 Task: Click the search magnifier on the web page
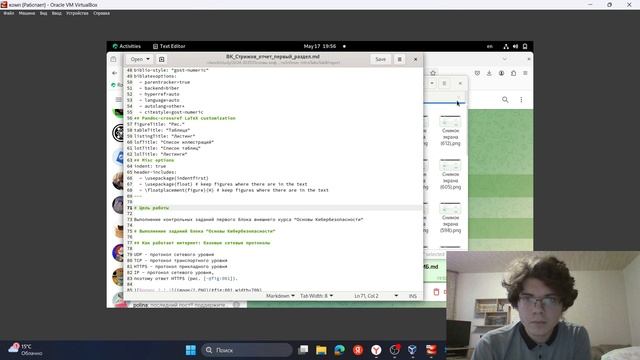click(505, 100)
